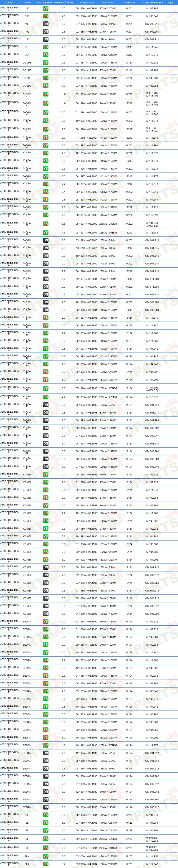This screenshot has width=178, height=868.
Task: Click the ON icon for SEDAN OM 603.960
Action: pos(46,799)
